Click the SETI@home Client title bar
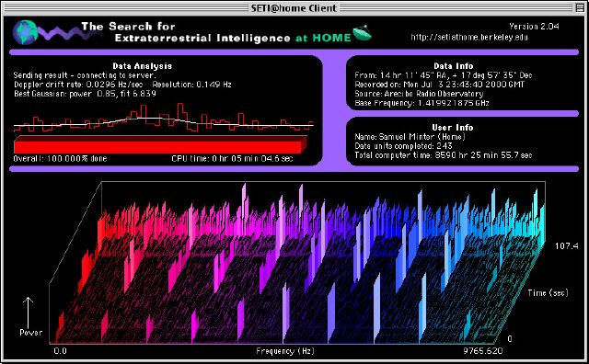This screenshot has width=589, height=364. (x=294, y=7)
